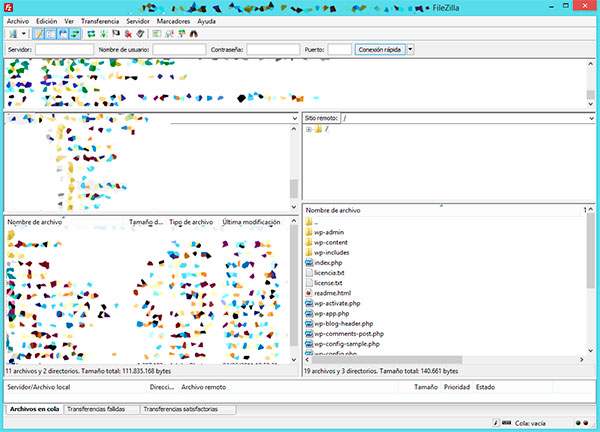
Task: Open the Servidor menu
Action: 138,21
